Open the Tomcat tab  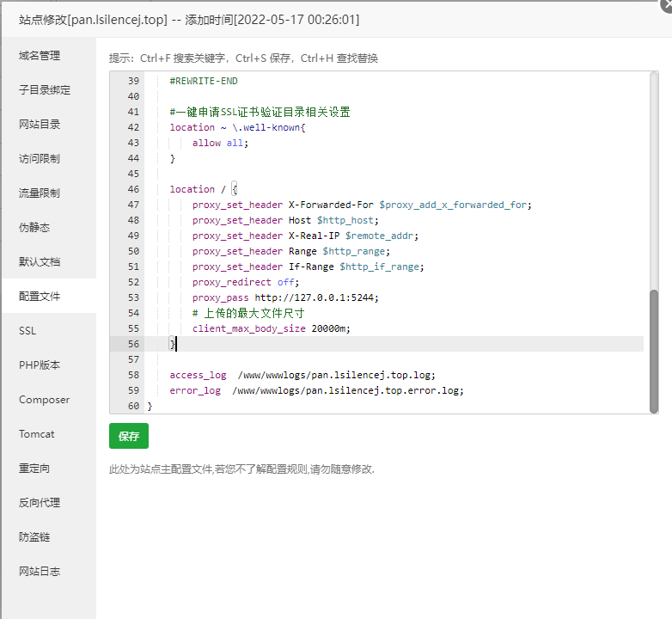pyautogui.click(x=37, y=434)
